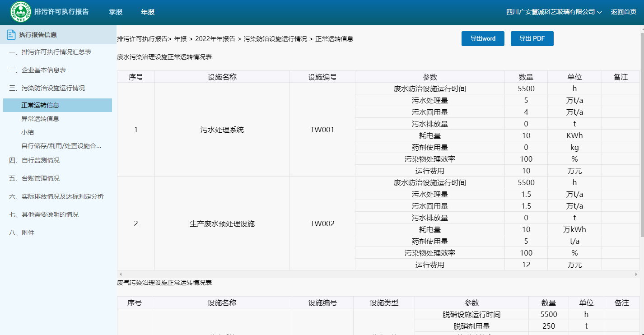The width and height of the screenshot is (644, 335).
Task: Switch to the 季报 tab
Action: (x=116, y=12)
